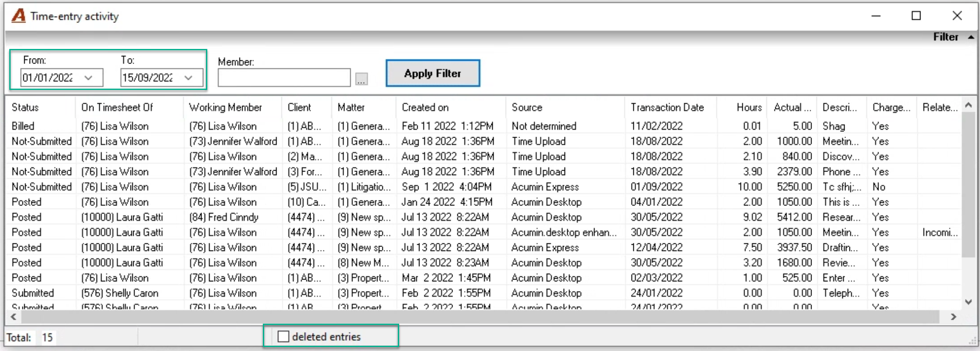This screenshot has width=980, height=351.
Task: Click the Hours column header
Action: point(749,107)
